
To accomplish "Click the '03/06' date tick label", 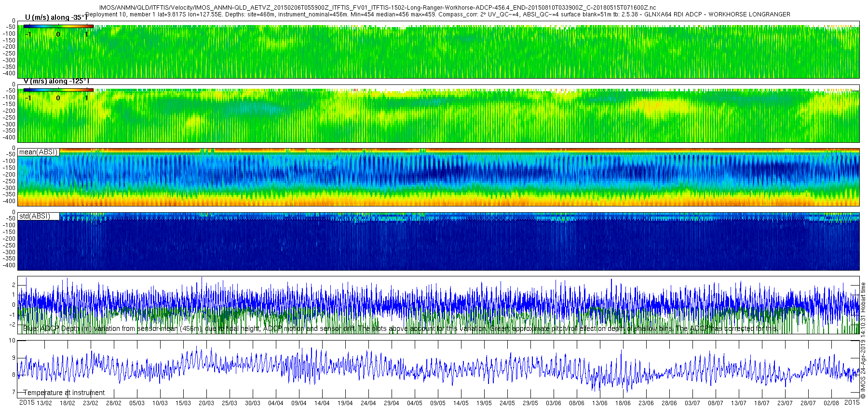I will [x=553, y=403].
